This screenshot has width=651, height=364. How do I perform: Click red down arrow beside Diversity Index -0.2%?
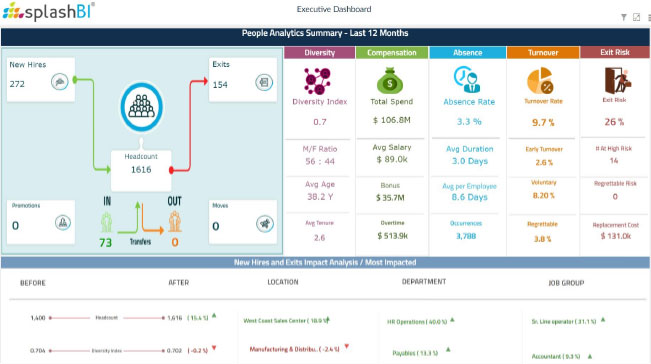click(214, 348)
